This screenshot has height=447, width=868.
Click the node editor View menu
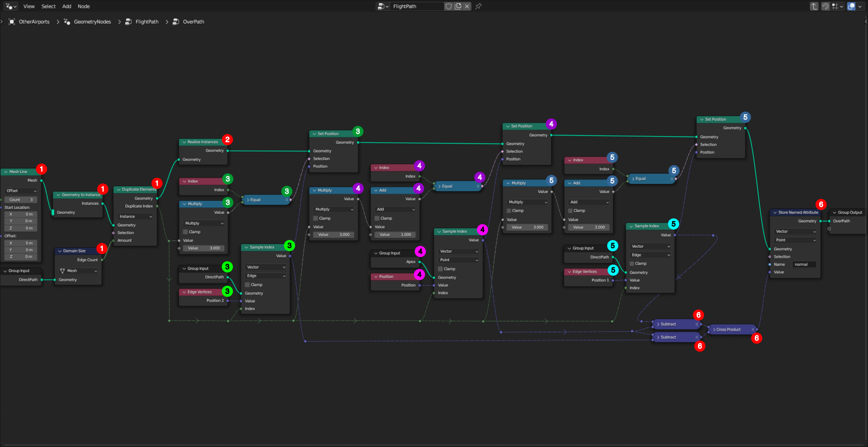coord(28,6)
